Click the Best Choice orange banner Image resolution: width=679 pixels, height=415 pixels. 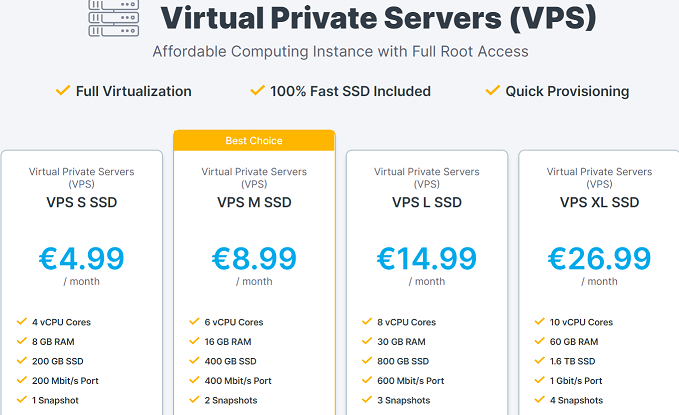tap(254, 140)
